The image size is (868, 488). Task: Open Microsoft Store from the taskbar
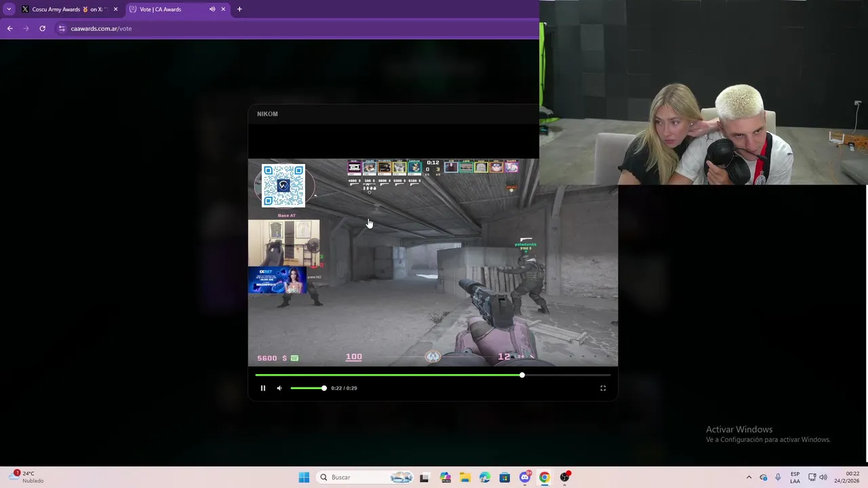505,477
